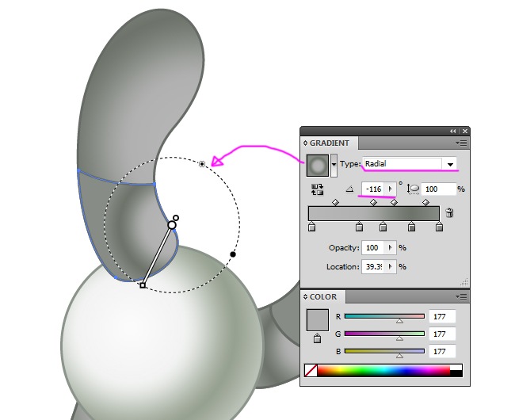Viewport: 515px width, 420px height.
Task: Cycle the Color panel display size arrows
Action: (x=306, y=297)
